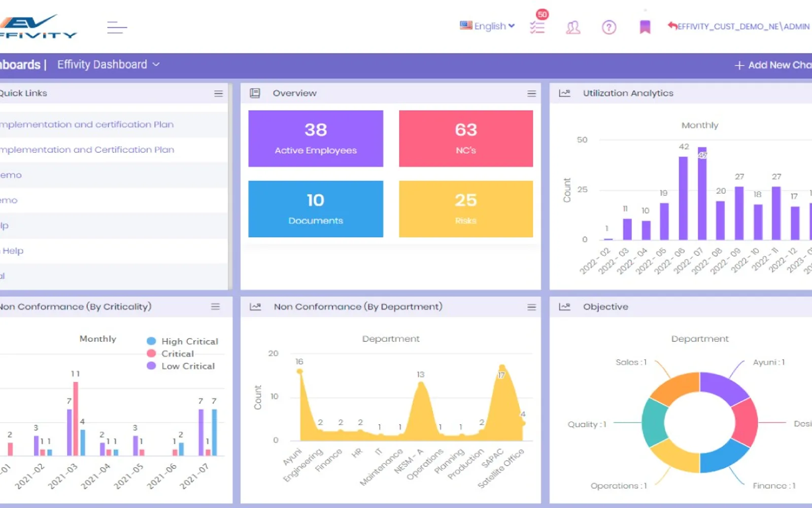Screen dimensions: 812x508
Task: Click the SAPAC peak labeled 17
Action: pos(502,367)
